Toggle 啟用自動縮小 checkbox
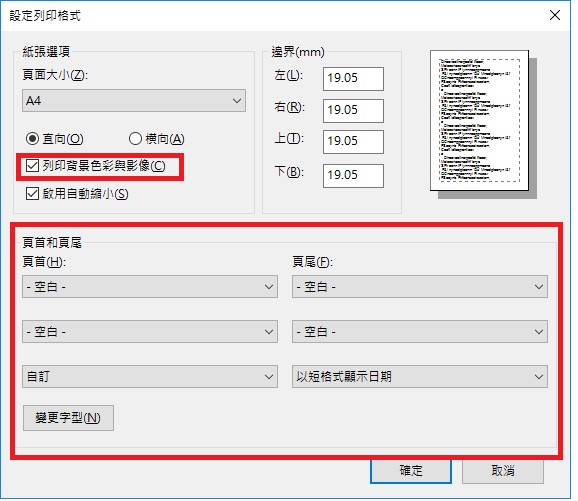The image size is (578, 501). [x=32, y=194]
